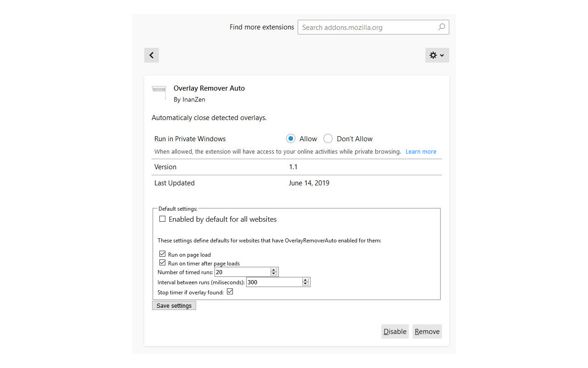Click the date June 14, 2019

click(309, 183)
